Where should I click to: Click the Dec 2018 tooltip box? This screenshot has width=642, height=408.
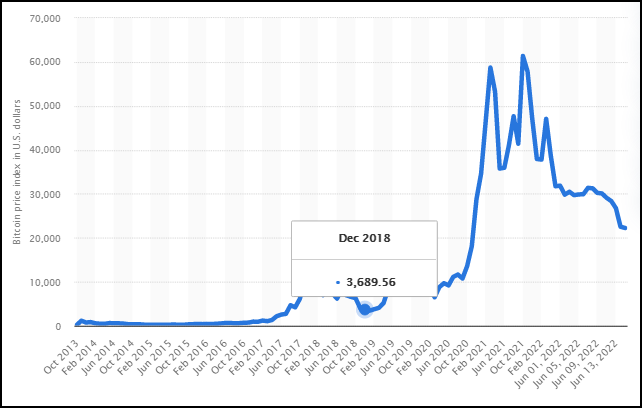(364, 258)
